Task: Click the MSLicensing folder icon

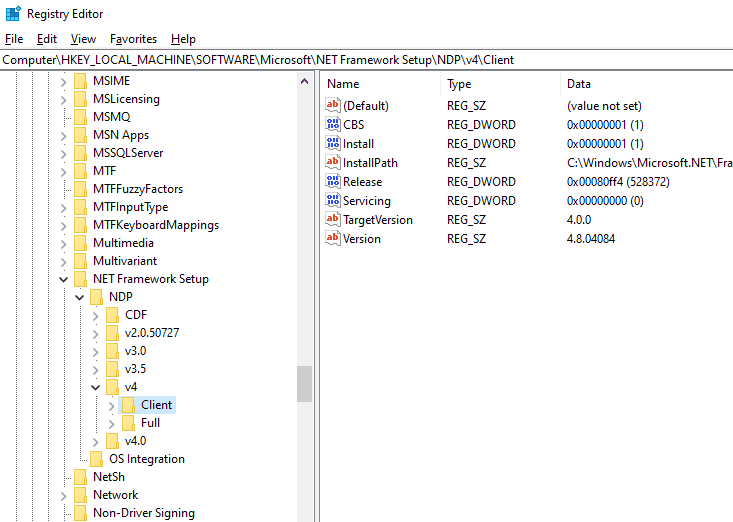Action: [81, 99]
